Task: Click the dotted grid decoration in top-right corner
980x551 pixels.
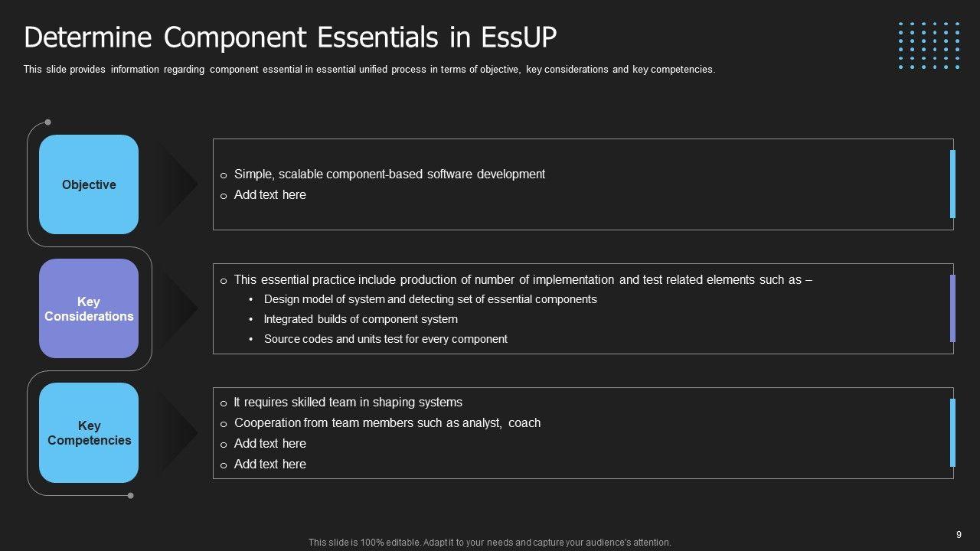Action: point(929,46)
